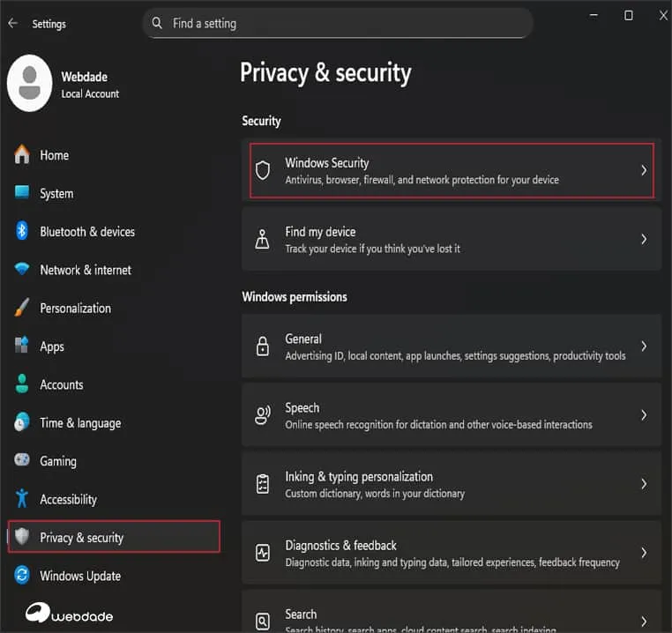Open Windows Security title

pyautogui.click(x=327, y=163)
